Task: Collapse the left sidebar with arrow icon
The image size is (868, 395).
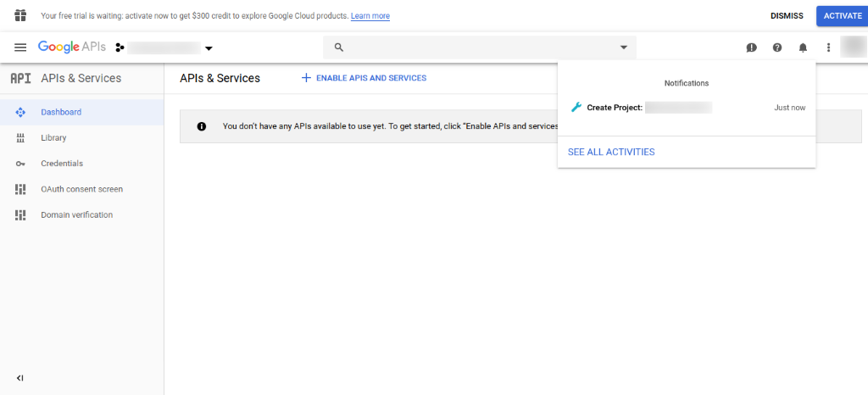Action: click(20, 378)
